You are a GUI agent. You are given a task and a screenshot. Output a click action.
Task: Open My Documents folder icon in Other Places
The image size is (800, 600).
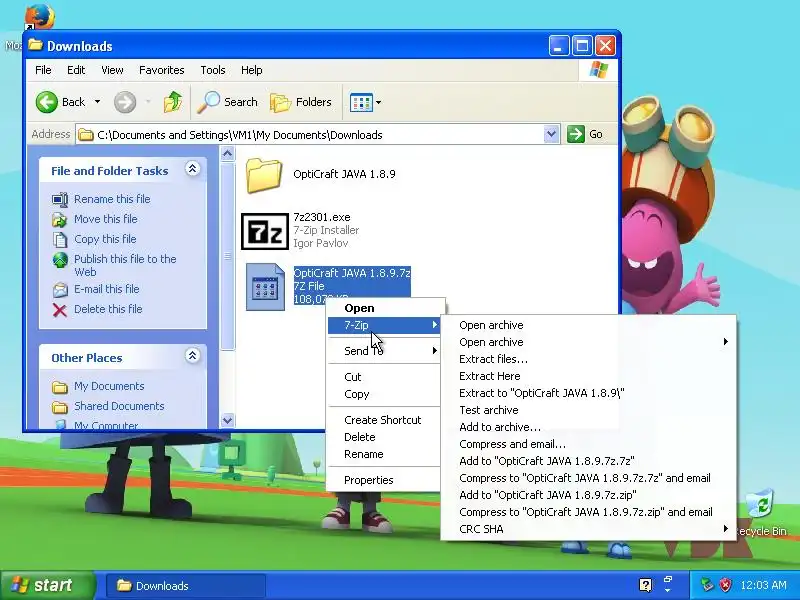(x=60, y=387)
